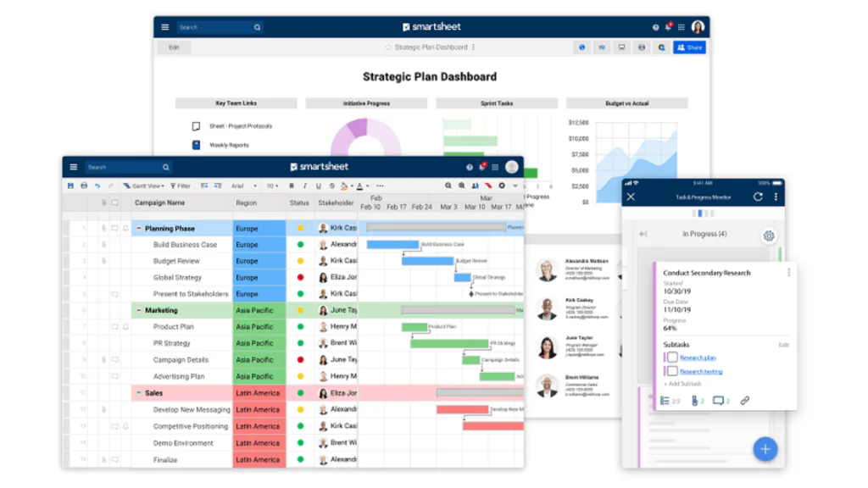
Task: Open the Weekly Reports team link
Action: [229, 145]
